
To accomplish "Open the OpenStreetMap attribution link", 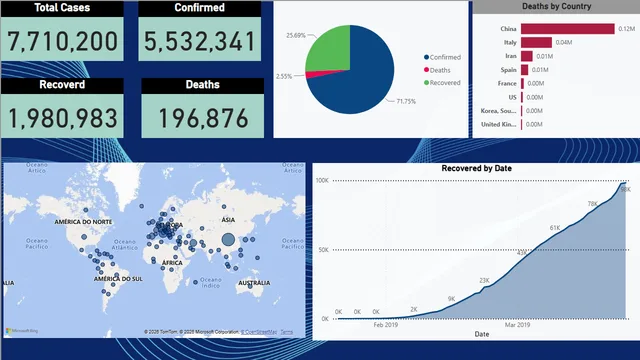I will tap(259, 332).
